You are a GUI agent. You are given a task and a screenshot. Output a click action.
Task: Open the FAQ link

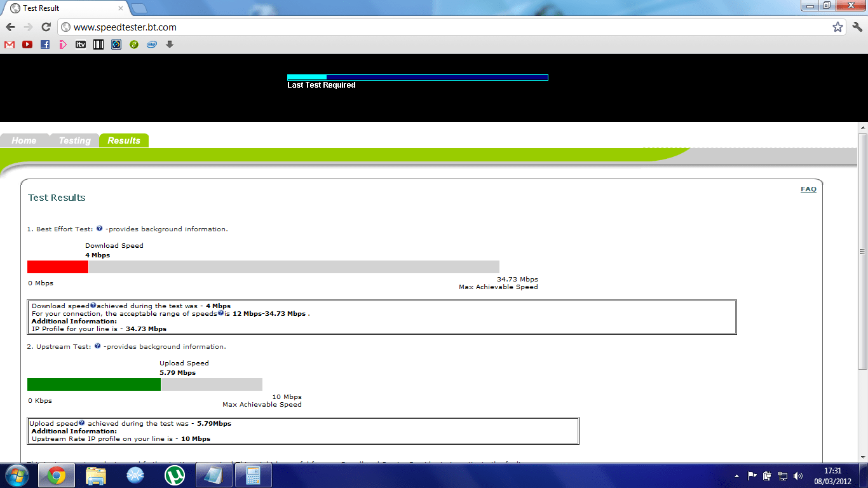coord(808,189)
